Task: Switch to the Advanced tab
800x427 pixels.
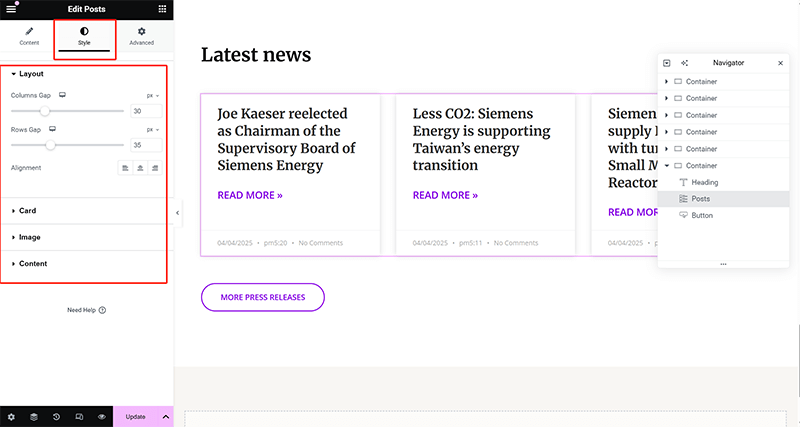Action: pos(141,37)
